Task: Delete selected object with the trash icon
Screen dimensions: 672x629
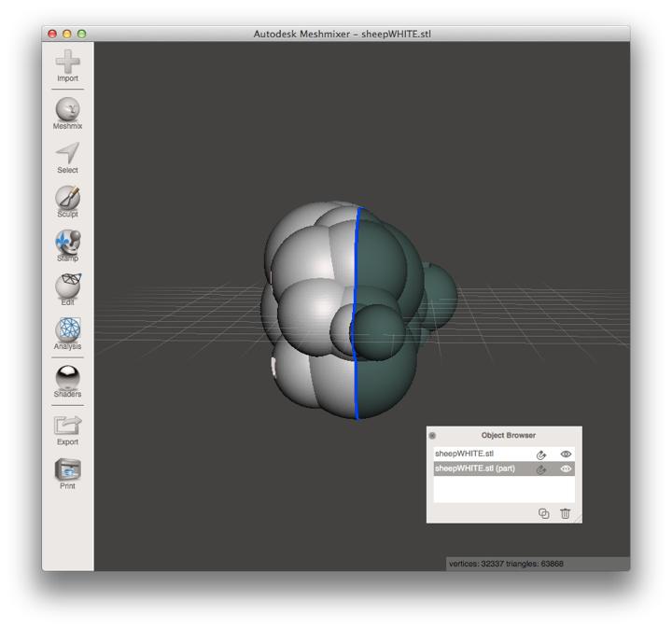Action: tap(565, 513)
